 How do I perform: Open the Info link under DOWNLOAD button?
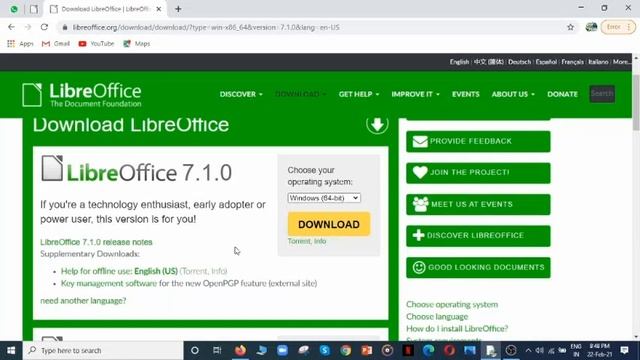pyautogui.click(x=320, y=241)
